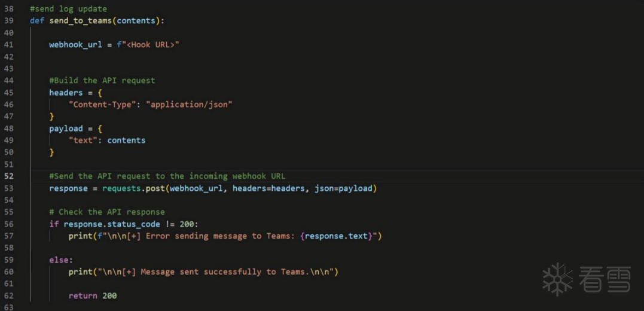This screenshot has width=644, height=311.
Task: Click line number 39 in the gutter
Action: point(8,20)
